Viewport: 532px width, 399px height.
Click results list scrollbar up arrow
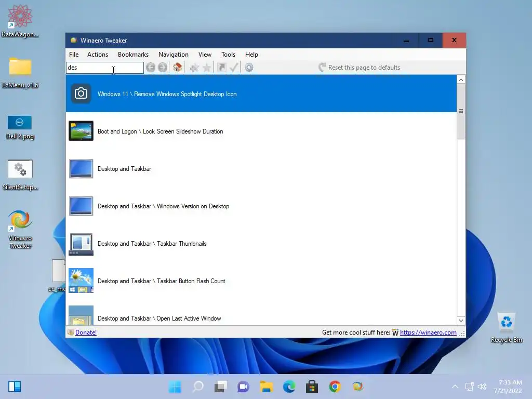(461, 79)
